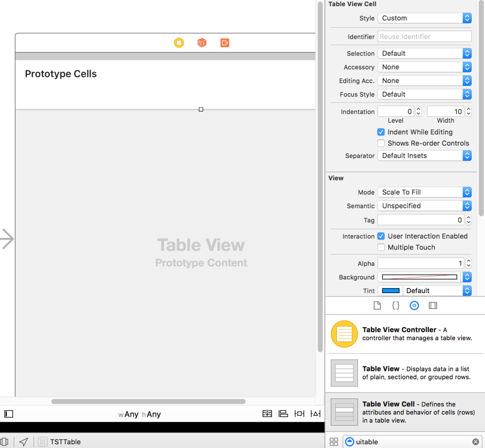Click the uitable library search field
This screenshot has width=485, height=448.
412,442
